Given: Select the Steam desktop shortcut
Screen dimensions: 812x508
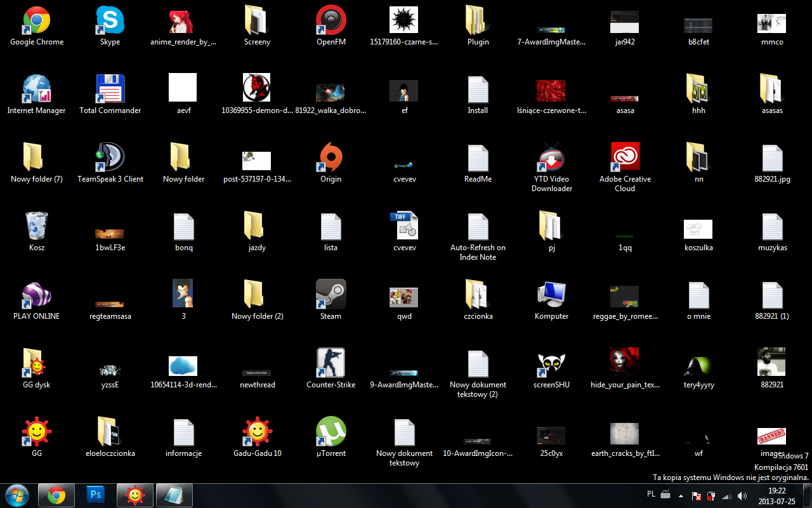Looking at the screenshot, I should pos(331,295).
